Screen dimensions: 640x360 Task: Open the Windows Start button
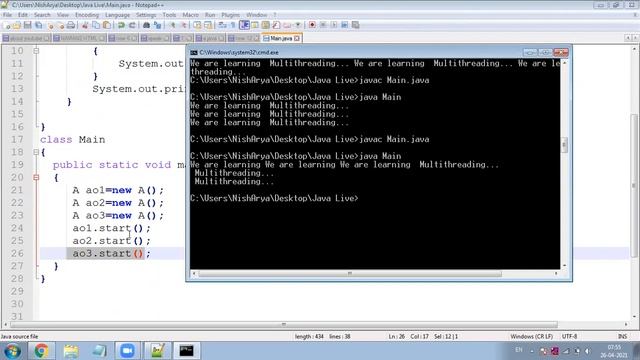12,351
